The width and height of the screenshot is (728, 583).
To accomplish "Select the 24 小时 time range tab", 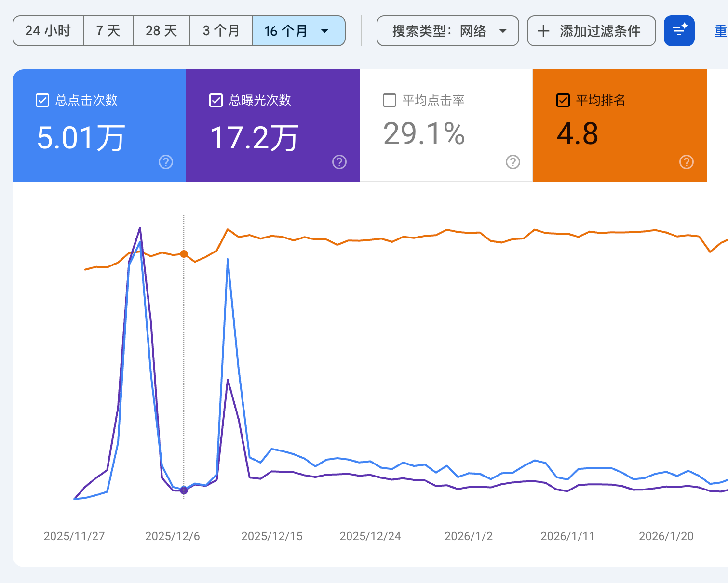I will click(x=48, y=31).
